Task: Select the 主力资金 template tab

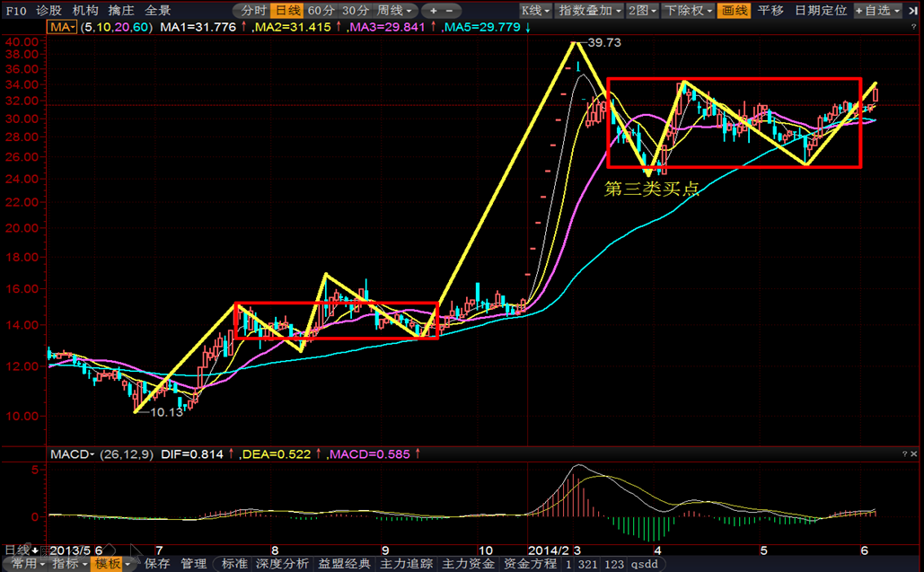Action: click(468, 564)
